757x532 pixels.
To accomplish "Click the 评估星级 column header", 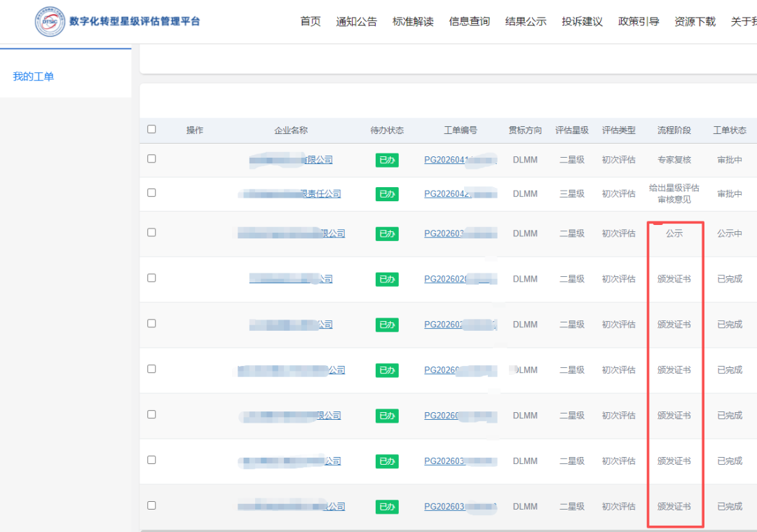I will [572, 130].
